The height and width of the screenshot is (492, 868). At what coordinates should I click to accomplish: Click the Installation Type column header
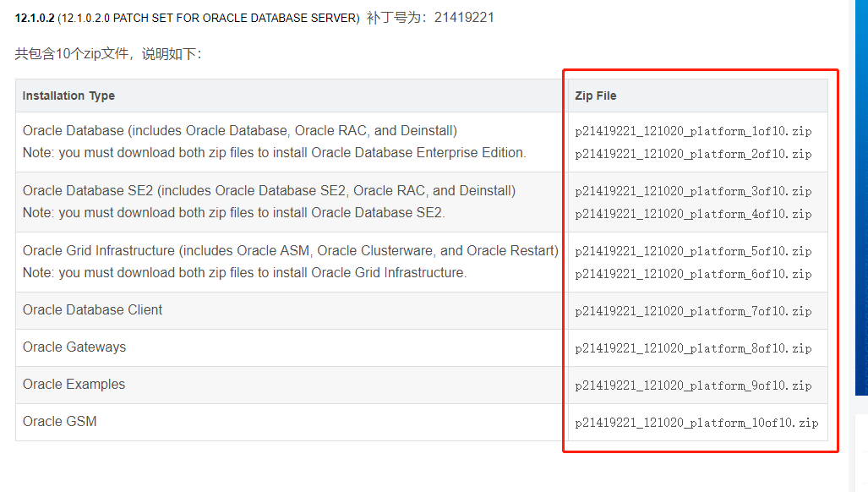click(x=68, y=96)
